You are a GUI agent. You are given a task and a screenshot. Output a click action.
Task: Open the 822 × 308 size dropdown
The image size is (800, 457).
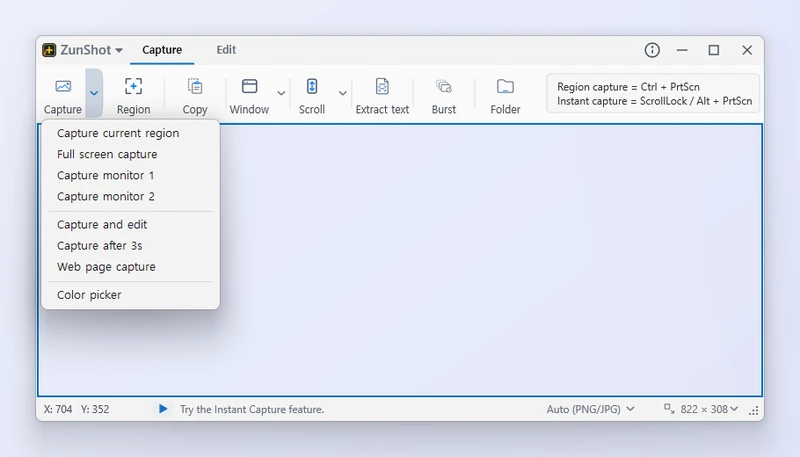point(709,409)
